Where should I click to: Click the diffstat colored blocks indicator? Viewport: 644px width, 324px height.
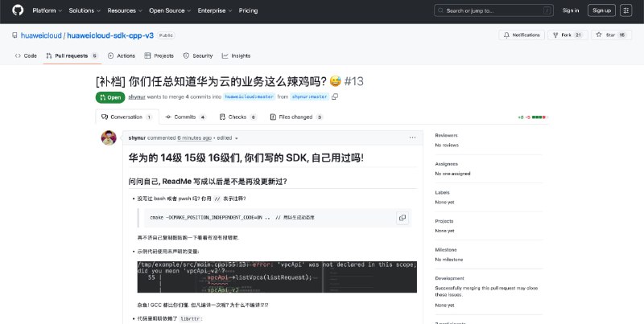(539, 117)
